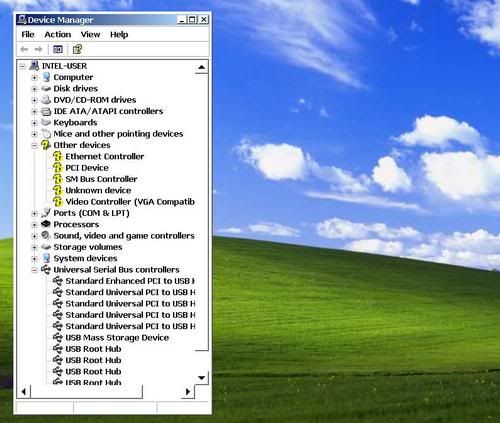Click the Other devices yellow question icon
The image size is (500, 423).
coord(46,145)
